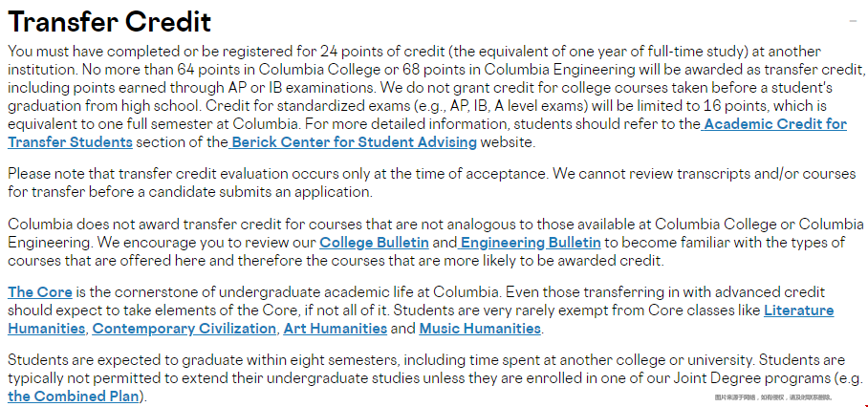Viewport: 868px width, 407px height.
Task: Open the Literature Humanities link
Action: pos(799,311)
